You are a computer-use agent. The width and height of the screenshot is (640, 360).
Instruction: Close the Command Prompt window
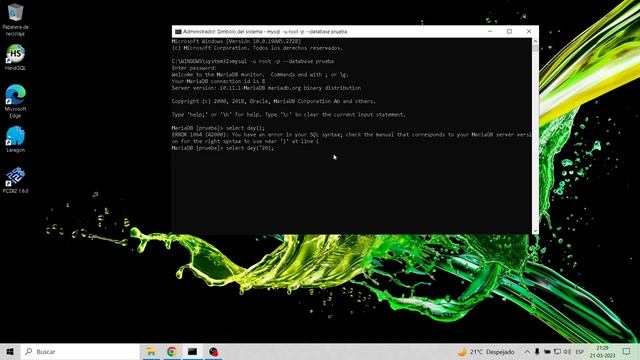click(529, 31)
